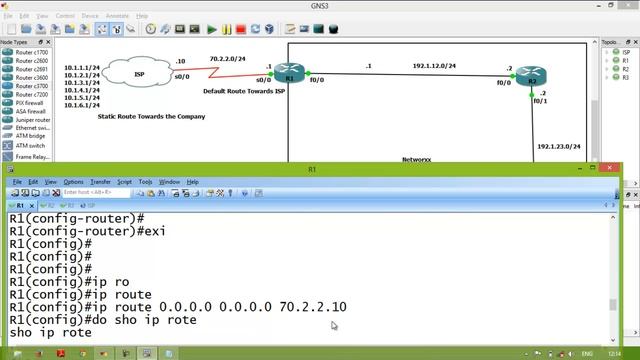Stop all devices with red stop button
The width and height of the screenshot is (640, 360).
(241, 29)
